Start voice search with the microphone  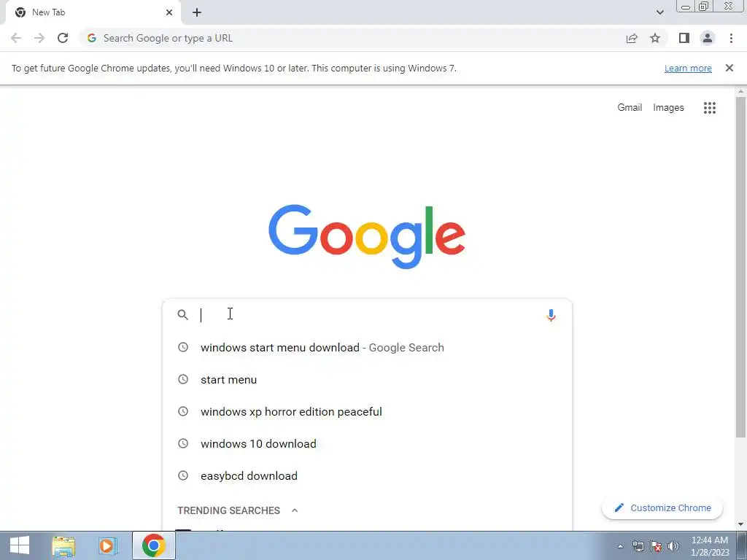pyautogui.click(x=551, y=315)
